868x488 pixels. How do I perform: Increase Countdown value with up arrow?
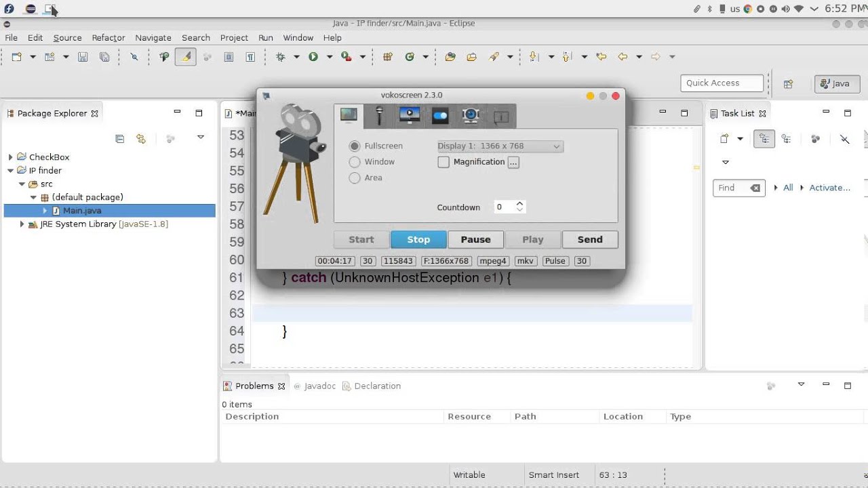pos(519,203)
